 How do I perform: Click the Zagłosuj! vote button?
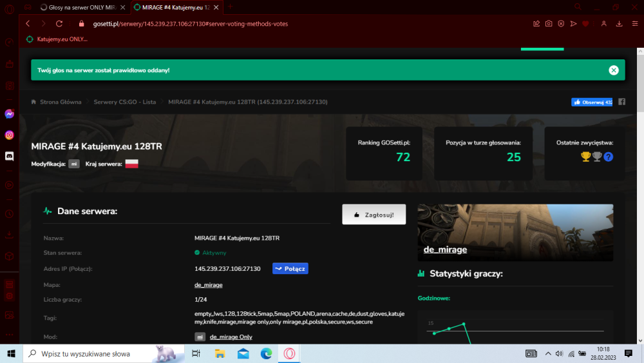click(374, 215)
